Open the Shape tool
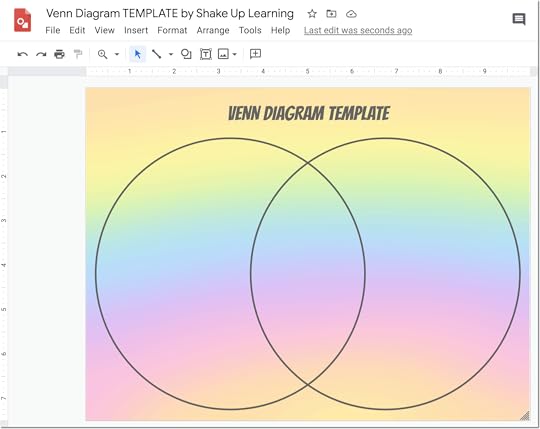 pyautogui.click(x=186, y=54)
